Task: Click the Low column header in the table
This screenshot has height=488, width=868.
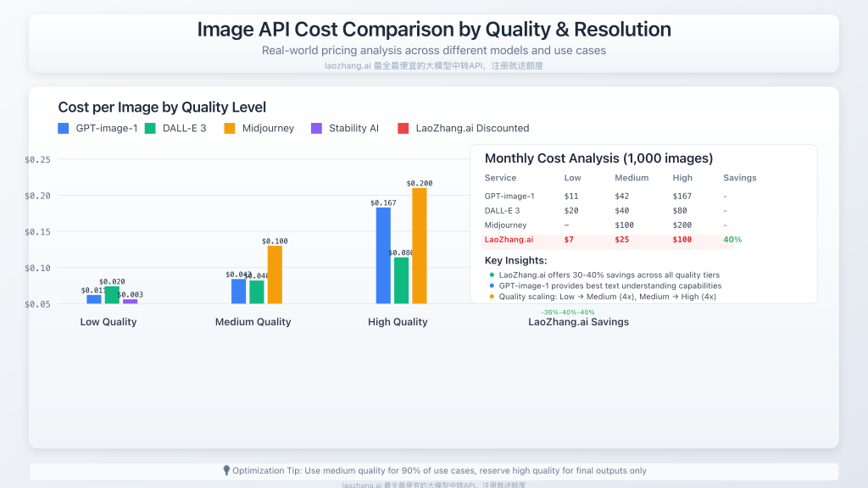Action: click(x=572, y=178)
